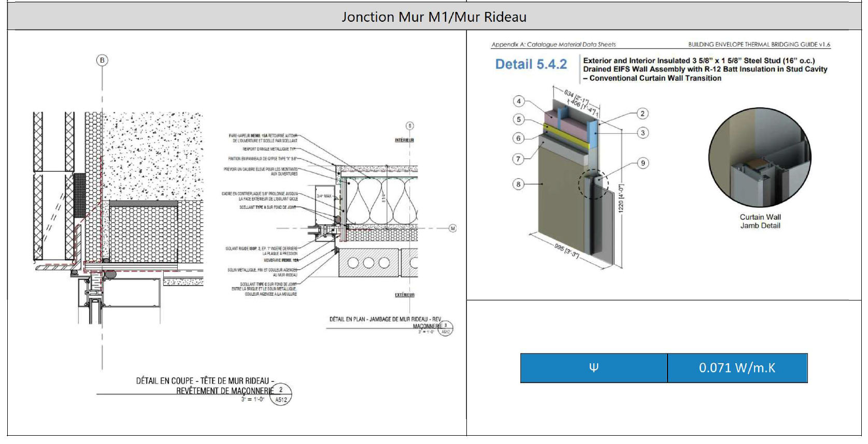
Task: Select callout circle 4 in Detail 5.4.2 diagram
Action: point(519,101)
